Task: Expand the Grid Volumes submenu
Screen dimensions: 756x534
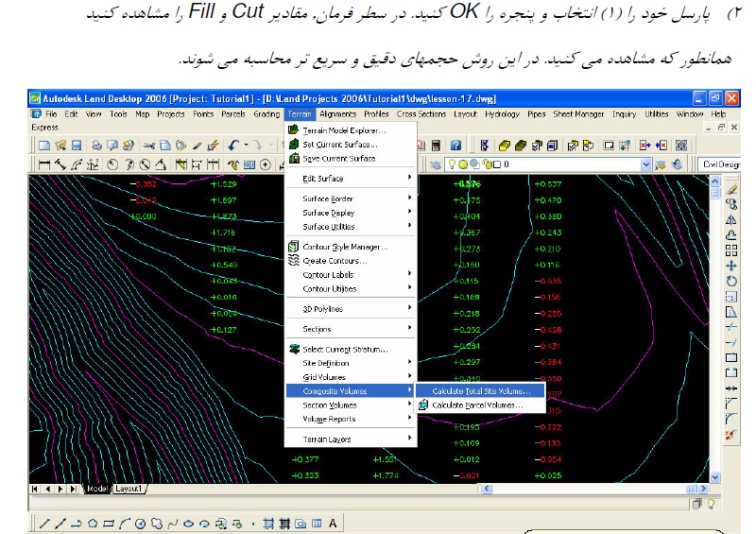Action: (x=351, y=377)
